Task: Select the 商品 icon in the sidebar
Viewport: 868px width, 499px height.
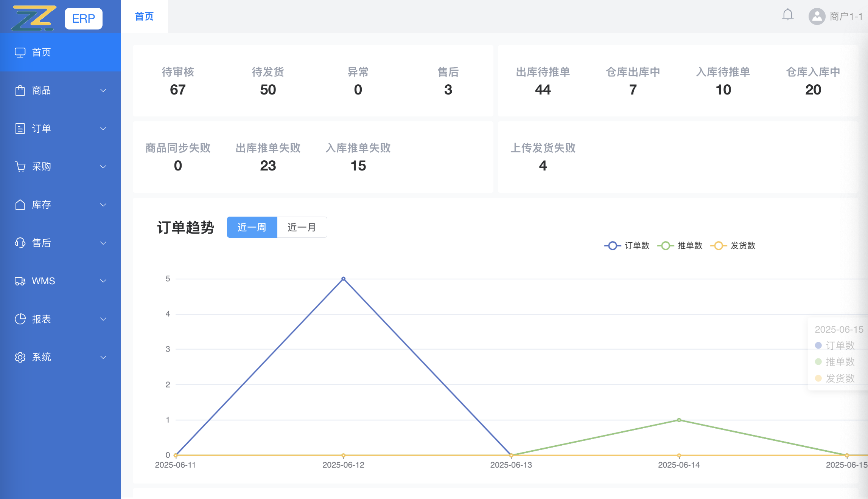Action: [x=20, y=90]
